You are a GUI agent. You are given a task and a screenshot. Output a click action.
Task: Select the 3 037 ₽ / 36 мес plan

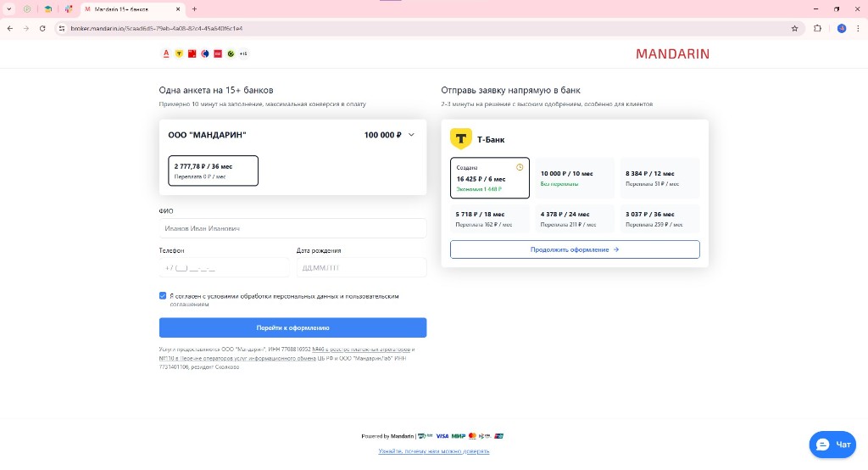[x=659, y=219]
